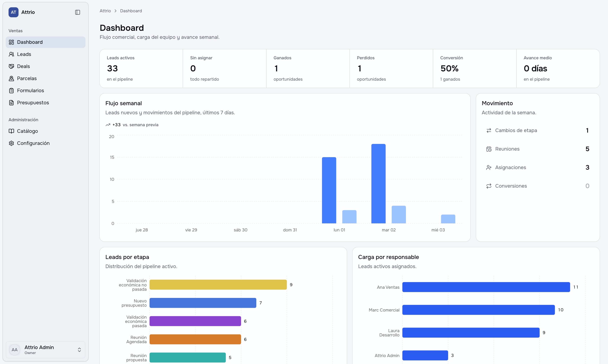The height and width of the screenshot is (364, 608).
Task: Open the Leads section
Action: 46,54
